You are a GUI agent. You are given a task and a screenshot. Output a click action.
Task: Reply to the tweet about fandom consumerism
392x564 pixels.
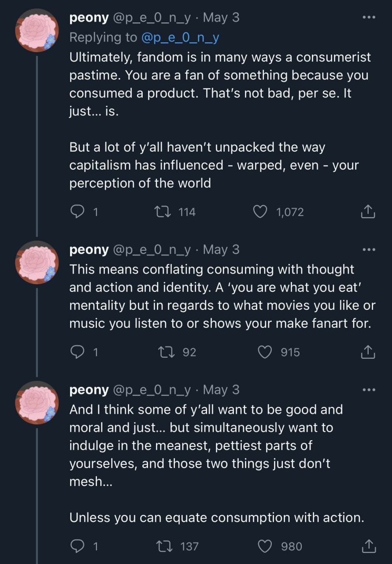coord(78,212)
